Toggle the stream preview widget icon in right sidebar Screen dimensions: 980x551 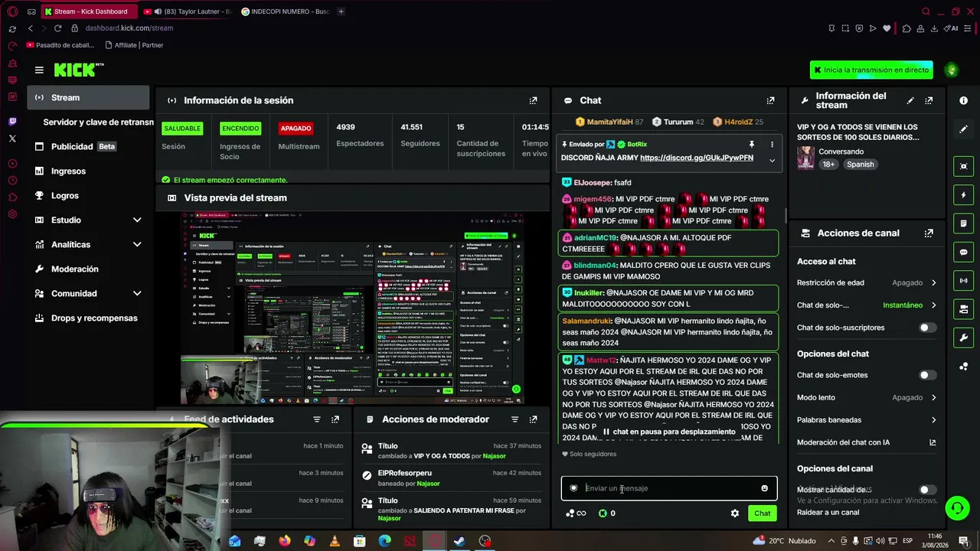(x=963, y=166)
